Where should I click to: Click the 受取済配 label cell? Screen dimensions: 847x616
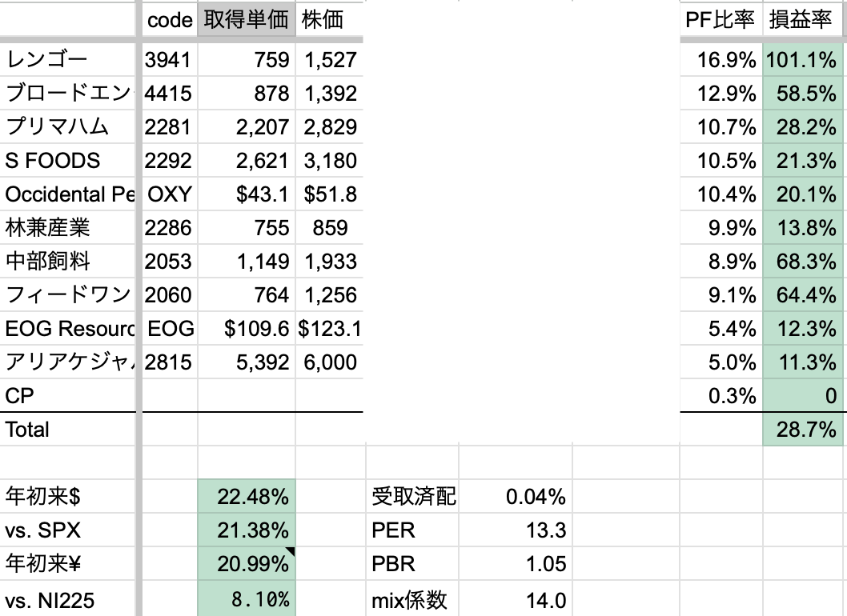pyautogui.click(x=413, y=496)
